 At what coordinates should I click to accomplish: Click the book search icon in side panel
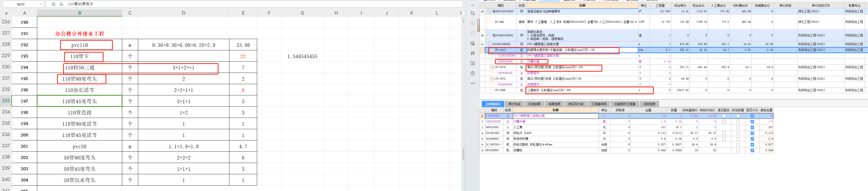click(473, 63)
